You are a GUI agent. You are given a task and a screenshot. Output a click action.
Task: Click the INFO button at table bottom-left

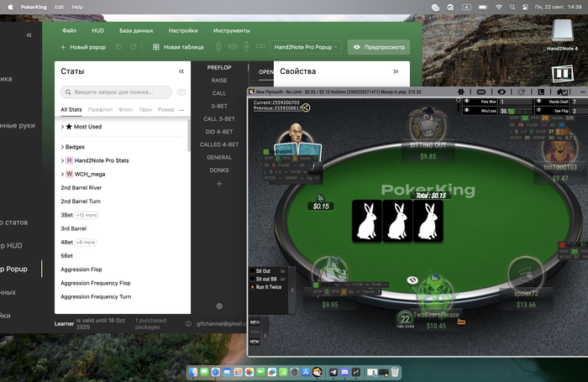(255, 322)
